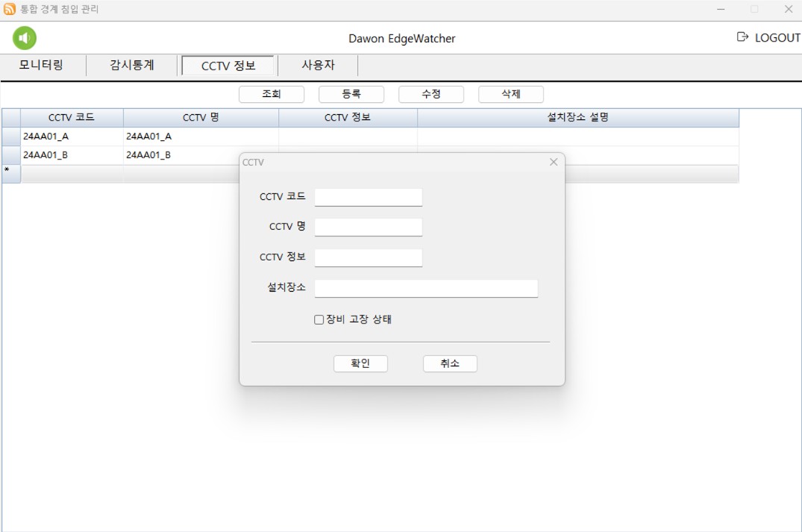Viewport: 802px width, 532px height.
Task: Focus the CCTV 코드 input field
Action: pyautogui.click(x=369, y=197)
